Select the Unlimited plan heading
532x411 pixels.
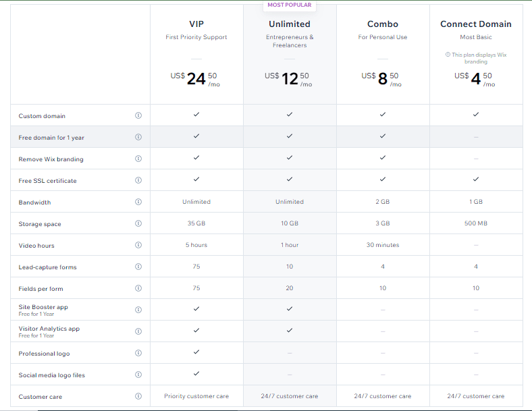290,24
